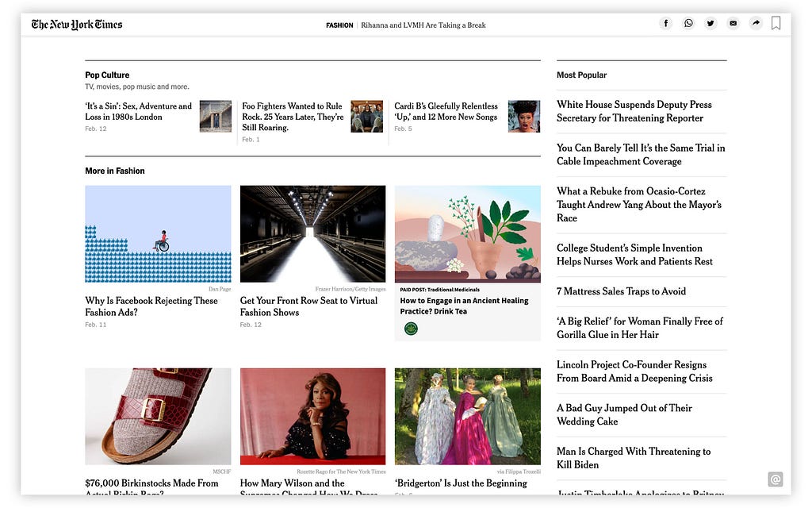Click the period gowns garden photo
Image resolution: width=812 pixels, height=508 pixels.
tap(468, 416)
